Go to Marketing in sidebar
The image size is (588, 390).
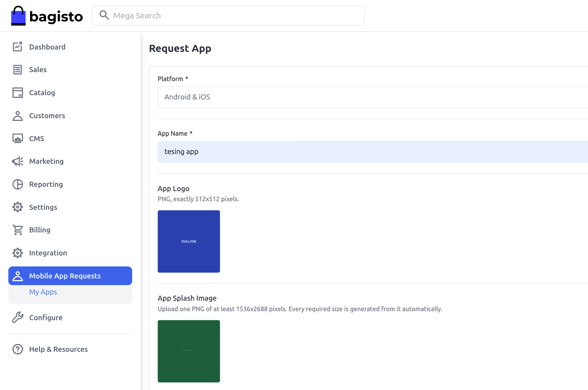click(x=46, y=161)
